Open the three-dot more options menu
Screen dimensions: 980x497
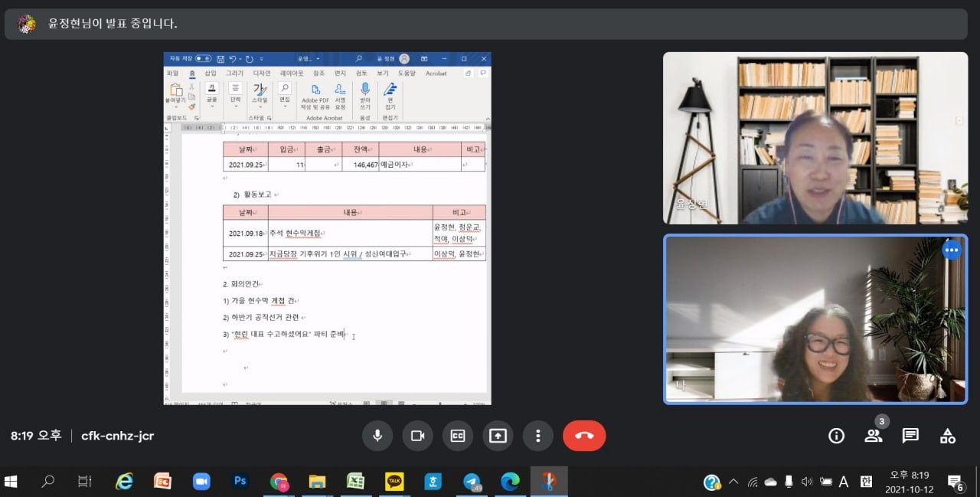coord(538,436)
